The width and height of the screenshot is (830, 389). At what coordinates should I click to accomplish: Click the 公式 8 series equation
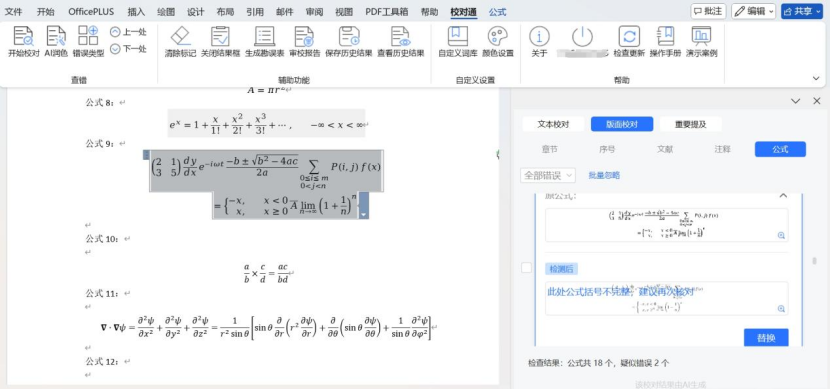tap(266, 123)
